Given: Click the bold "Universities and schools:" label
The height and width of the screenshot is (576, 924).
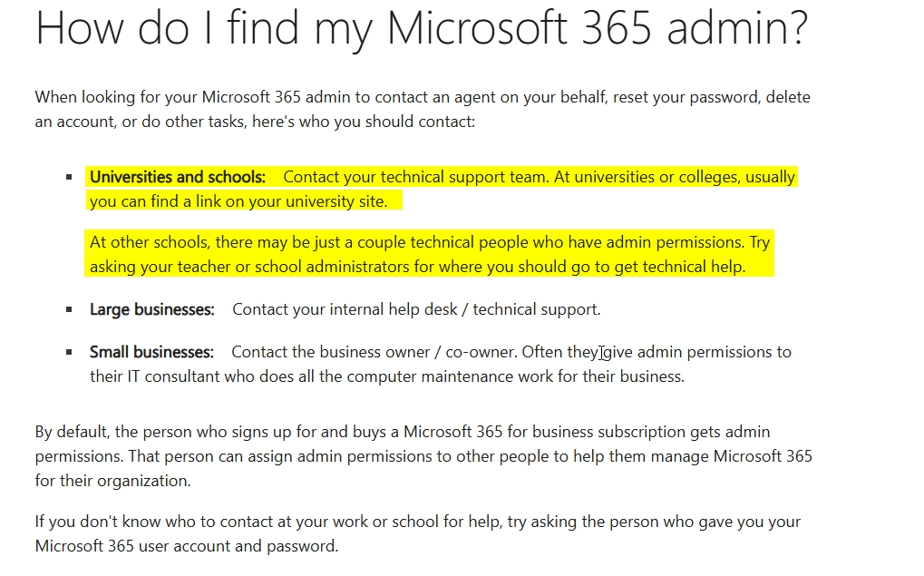Looking at the screenshot, I should point(178,177).
